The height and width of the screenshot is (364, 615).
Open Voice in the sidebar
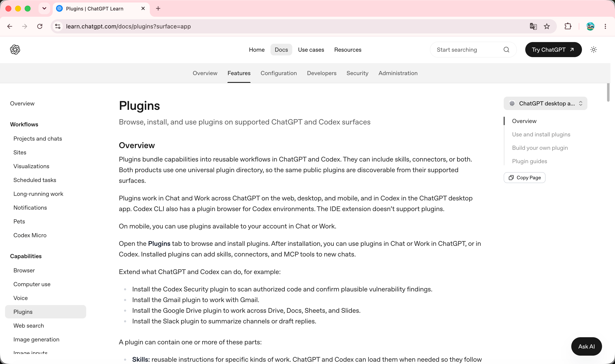coord(20,298)
